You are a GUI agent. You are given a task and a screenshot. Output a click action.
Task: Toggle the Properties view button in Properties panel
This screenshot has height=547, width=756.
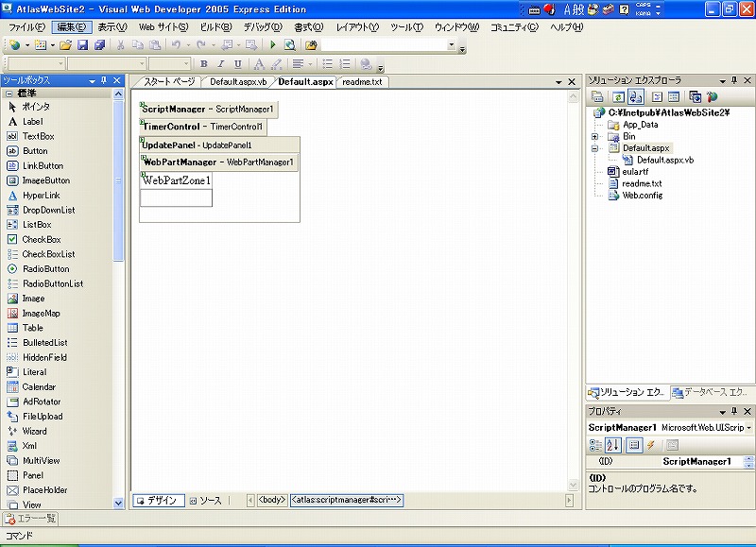pyautogui.click(x=634, y=445)
